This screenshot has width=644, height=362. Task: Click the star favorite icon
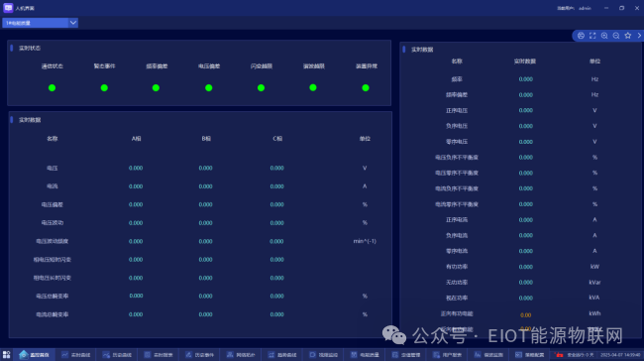pos(628,36)
